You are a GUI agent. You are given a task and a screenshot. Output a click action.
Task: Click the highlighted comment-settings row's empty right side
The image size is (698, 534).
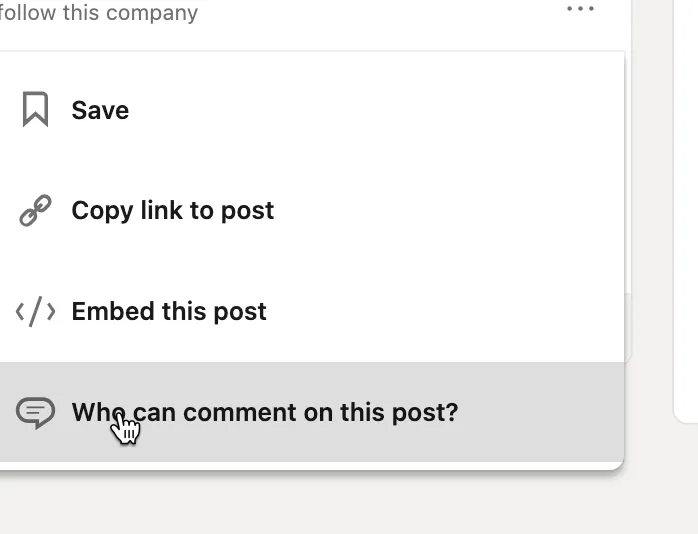(x=550, y=412)
